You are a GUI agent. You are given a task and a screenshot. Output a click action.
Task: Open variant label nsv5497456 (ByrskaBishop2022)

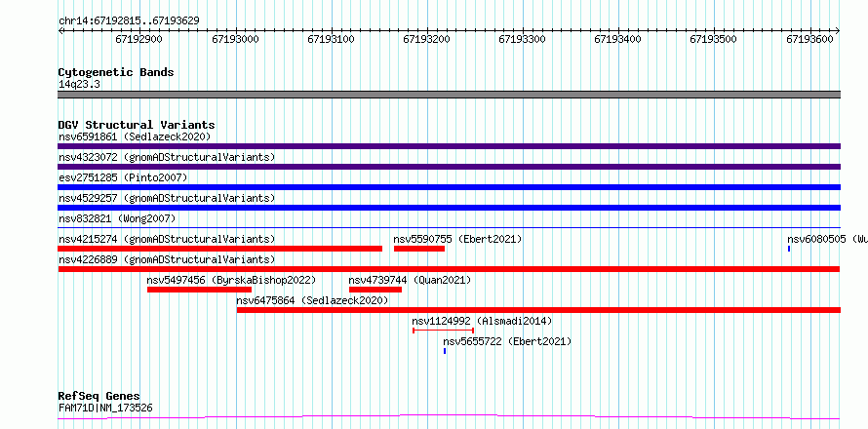tap(231, 280)
